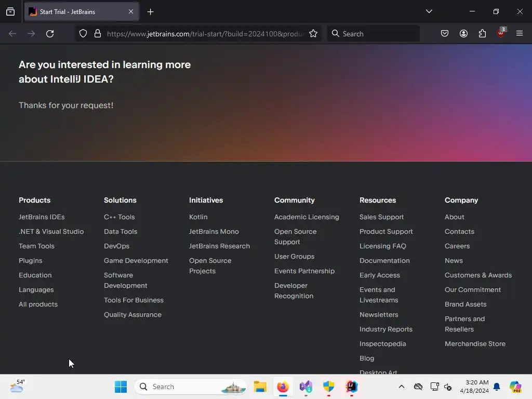
Task: Open the News link
Action: point(454,261)
